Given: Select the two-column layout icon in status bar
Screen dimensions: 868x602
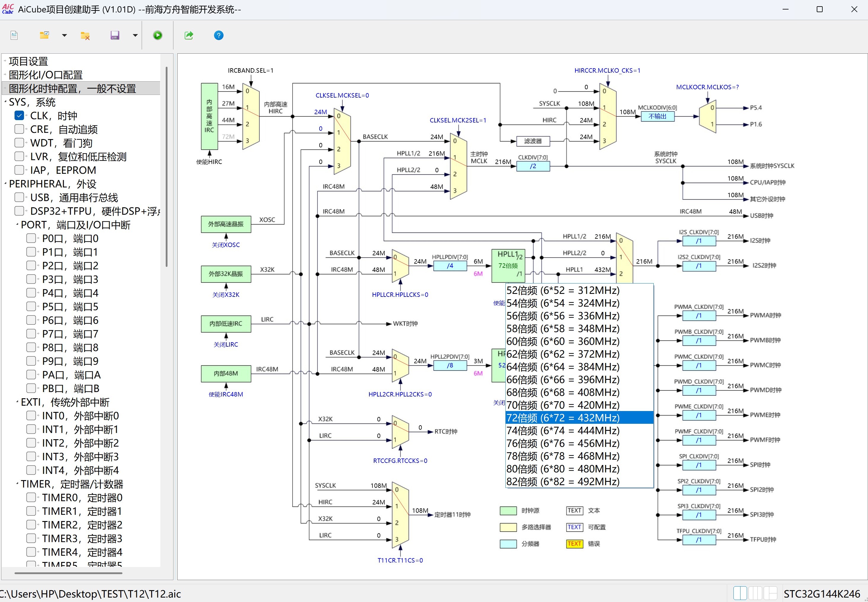Looking at the screenshot, I should tap(740, 593).
